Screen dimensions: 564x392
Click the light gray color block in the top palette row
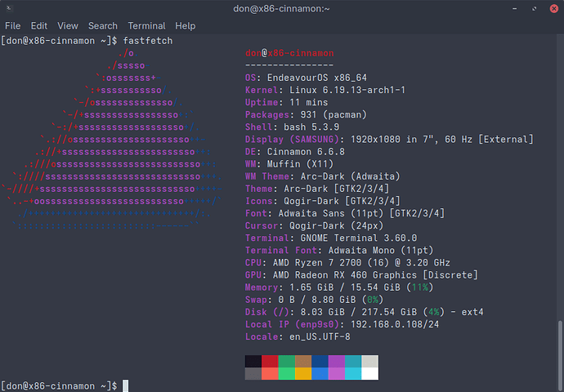369,362
